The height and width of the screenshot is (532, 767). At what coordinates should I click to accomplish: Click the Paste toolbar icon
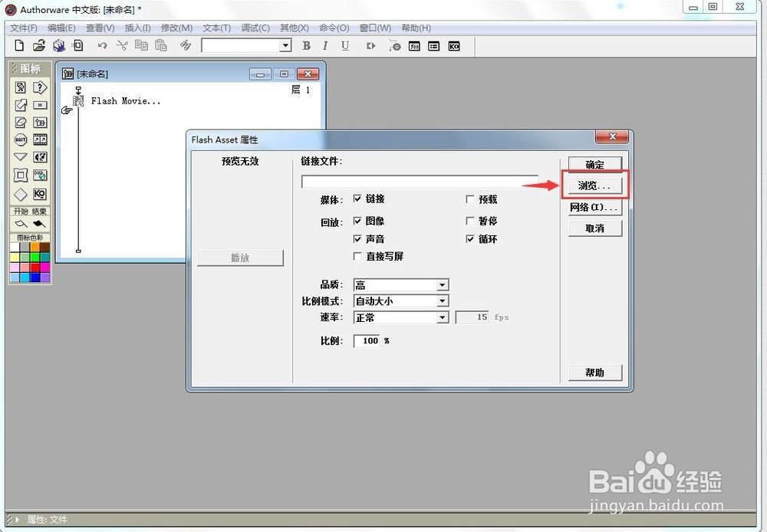(x=161, y=45)
